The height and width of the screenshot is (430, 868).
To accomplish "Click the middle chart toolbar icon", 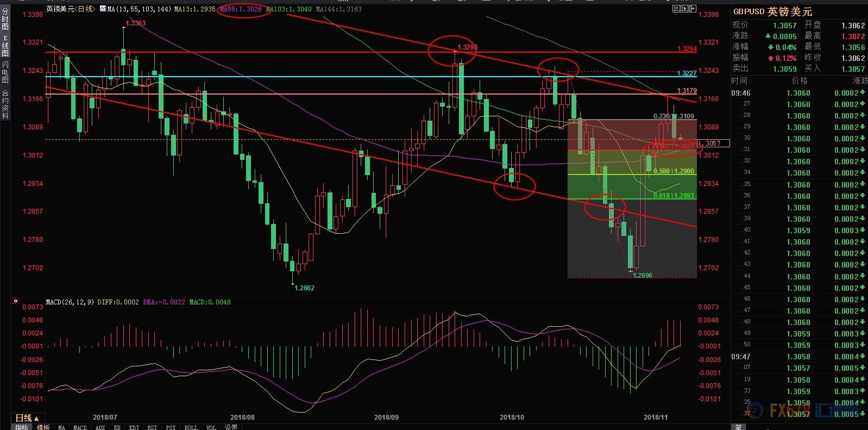I will (x=684, y=9).
